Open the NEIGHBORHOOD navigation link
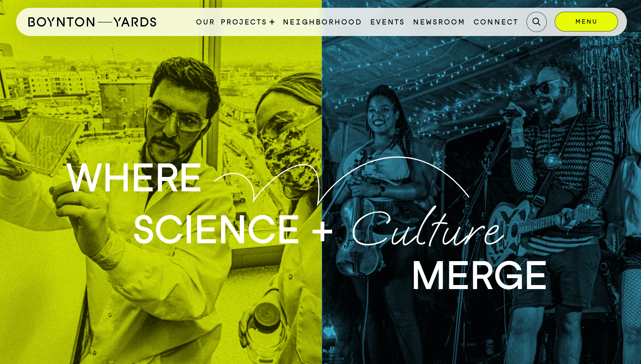The image size is (641, 364). pos(323,22)
